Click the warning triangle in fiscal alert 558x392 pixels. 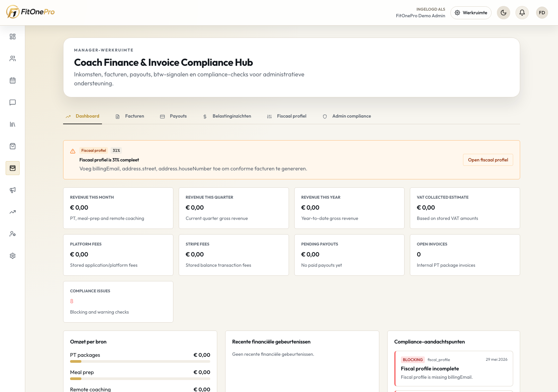point(73,151)
